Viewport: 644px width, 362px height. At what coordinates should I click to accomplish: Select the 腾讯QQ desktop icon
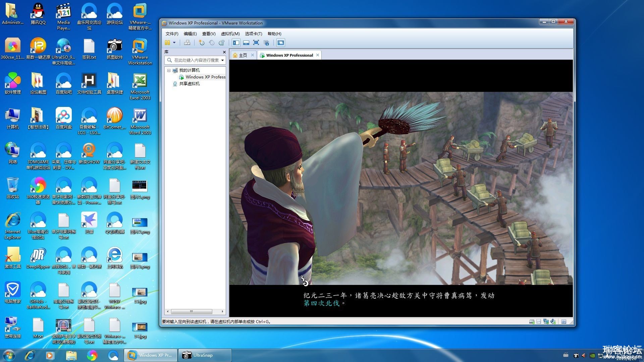[38, 14]
